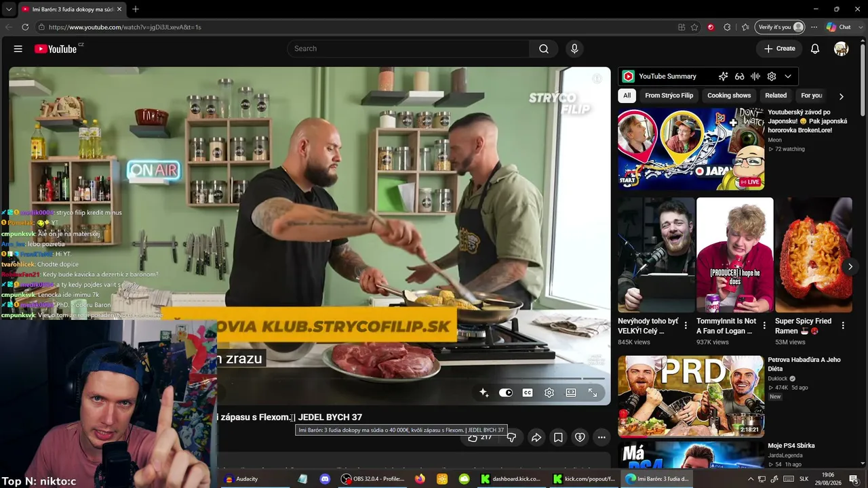Open the taskbar clock showing 19:06
This screenshot has width=868, height=488.
pyautogui.click(x=827, y=479)
